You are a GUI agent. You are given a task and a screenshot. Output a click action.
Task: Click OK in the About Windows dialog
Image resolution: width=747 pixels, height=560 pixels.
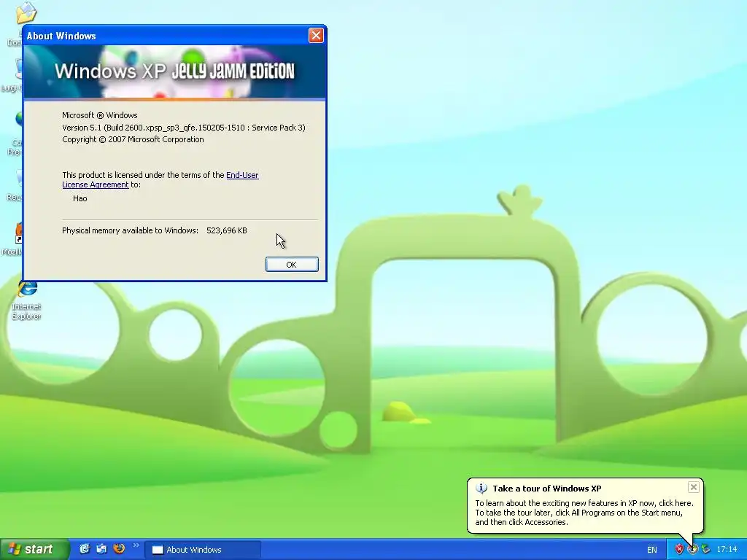click(x=292, y=264)
